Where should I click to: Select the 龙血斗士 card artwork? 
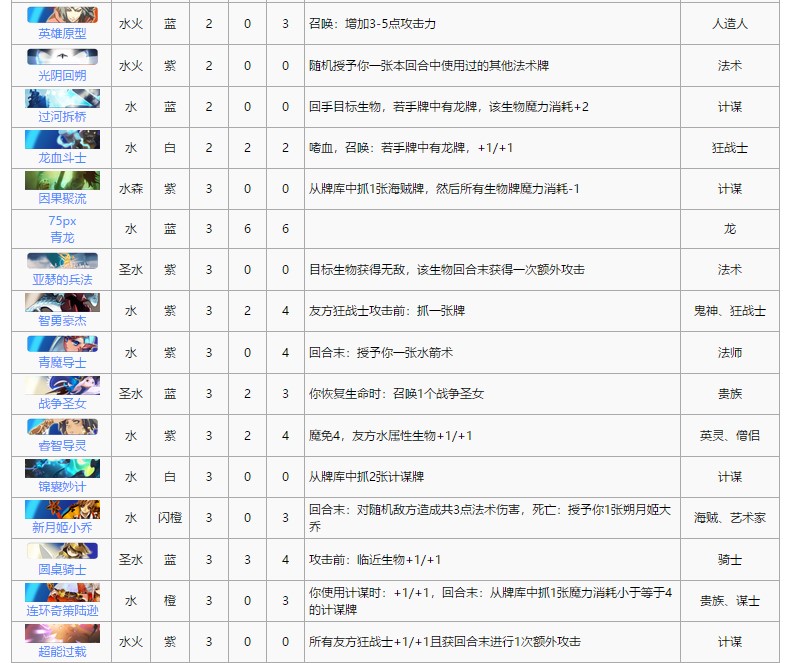coord(62,139)
